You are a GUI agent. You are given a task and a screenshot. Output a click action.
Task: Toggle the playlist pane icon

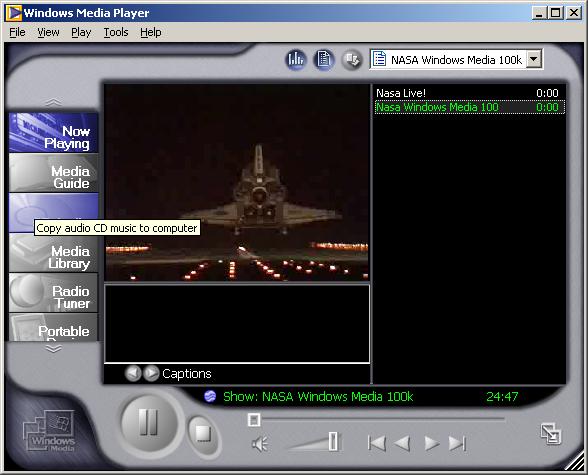[324, 59]
